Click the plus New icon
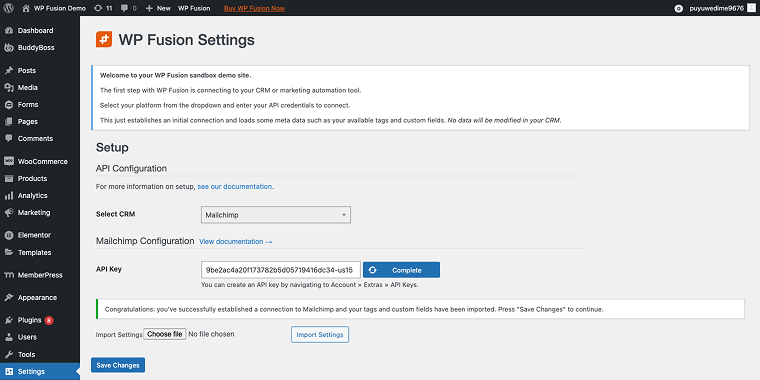 (x=149, y=8)
